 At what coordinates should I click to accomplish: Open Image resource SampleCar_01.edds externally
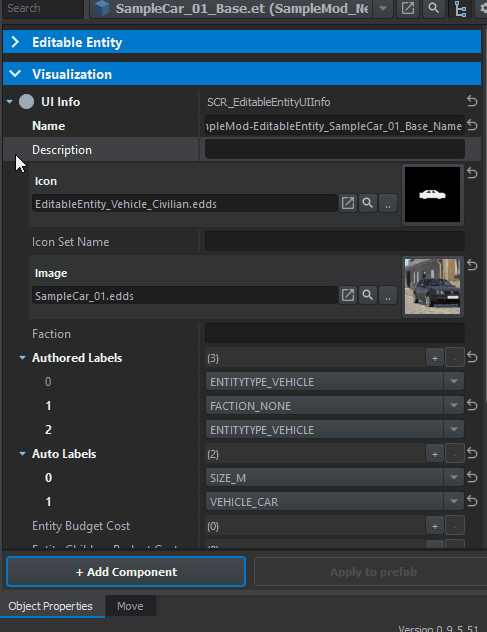[348, 295]
